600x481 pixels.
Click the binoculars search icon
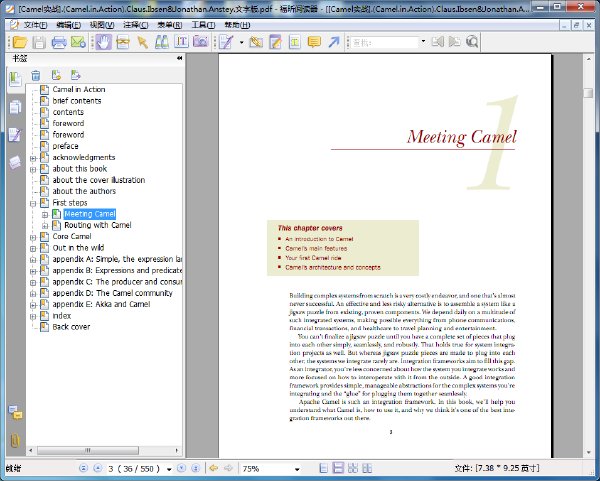point(162,42)
